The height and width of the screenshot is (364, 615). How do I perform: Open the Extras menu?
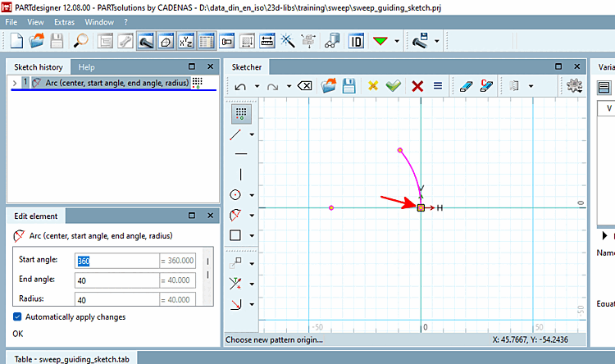coord(64,22)
